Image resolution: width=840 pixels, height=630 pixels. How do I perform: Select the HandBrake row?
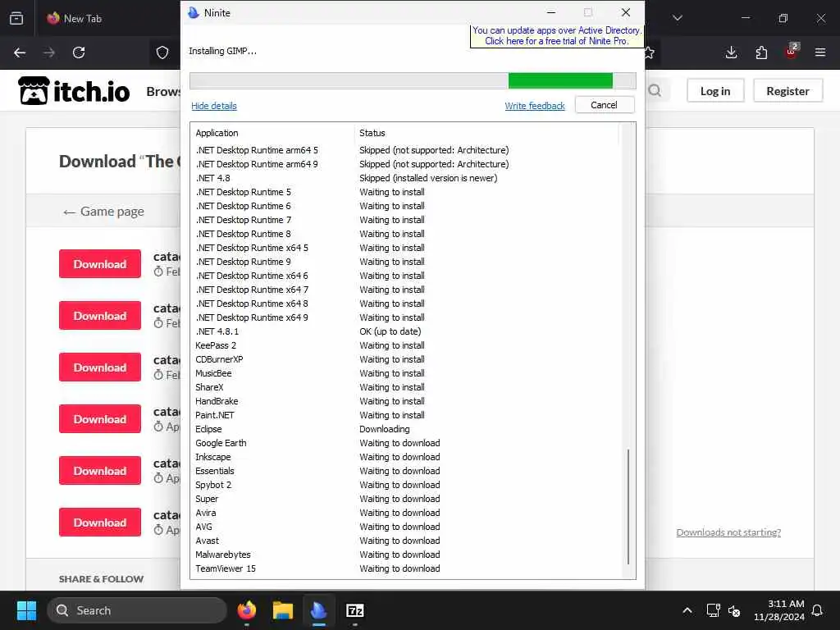point(407,401)
